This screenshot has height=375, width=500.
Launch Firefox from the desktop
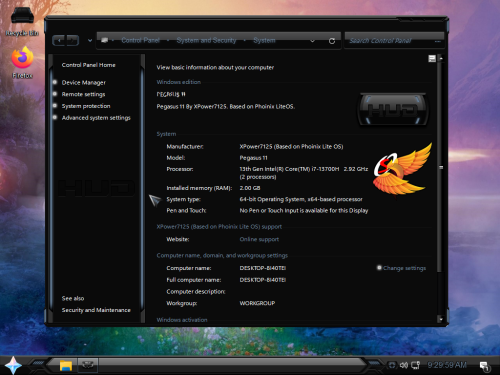(22, 63)
